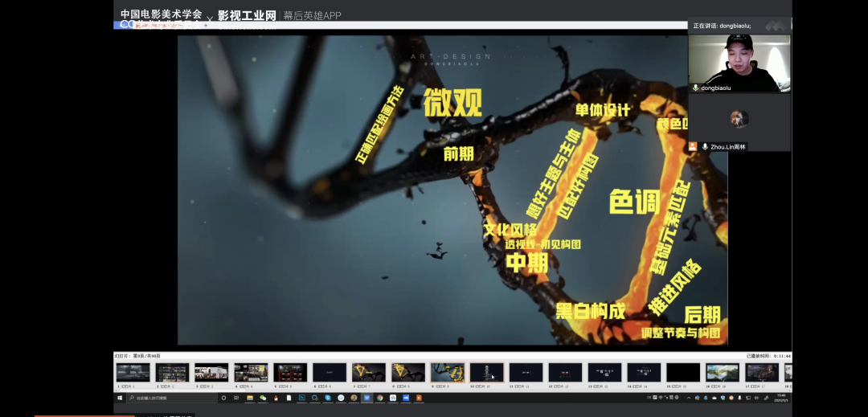Open WeChat from the taskbar
Viewport: 868px width, 417px height.
pyautogui.click(x=263, y=398)
